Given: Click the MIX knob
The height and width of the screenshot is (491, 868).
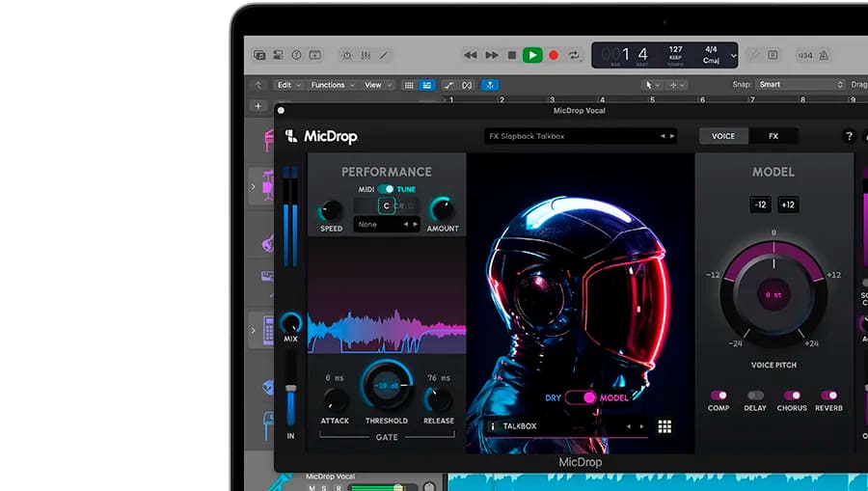Looking at the screenshot, I should pyautogui.click(x=290, y=323).
